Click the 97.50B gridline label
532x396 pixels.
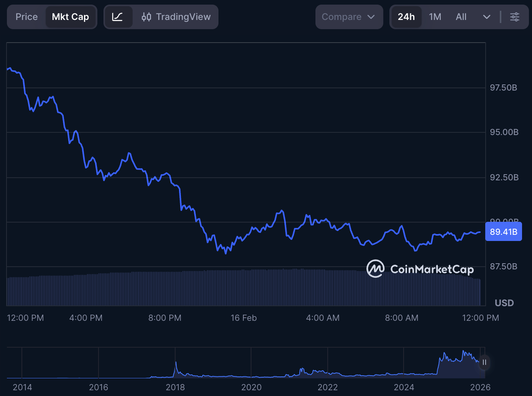pyautogui.click(x=503, y=87)
